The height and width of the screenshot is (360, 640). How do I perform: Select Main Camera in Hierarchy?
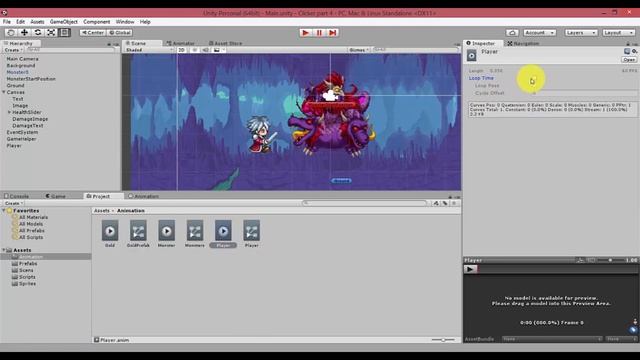click(22, 59)
